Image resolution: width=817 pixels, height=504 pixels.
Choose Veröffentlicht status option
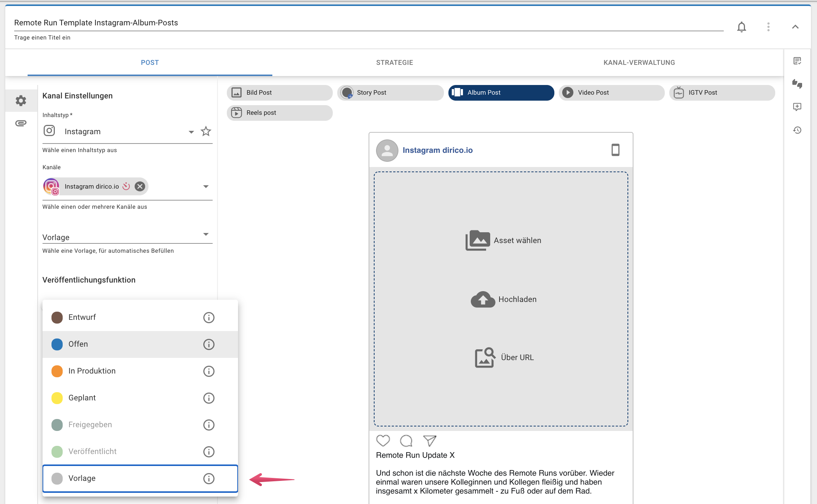click(140, 452)
